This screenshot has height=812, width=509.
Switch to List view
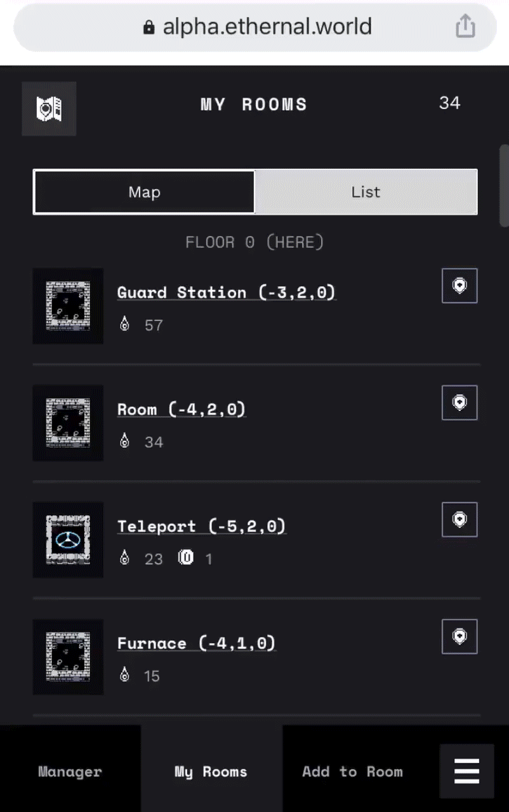[x=366, y=192]
